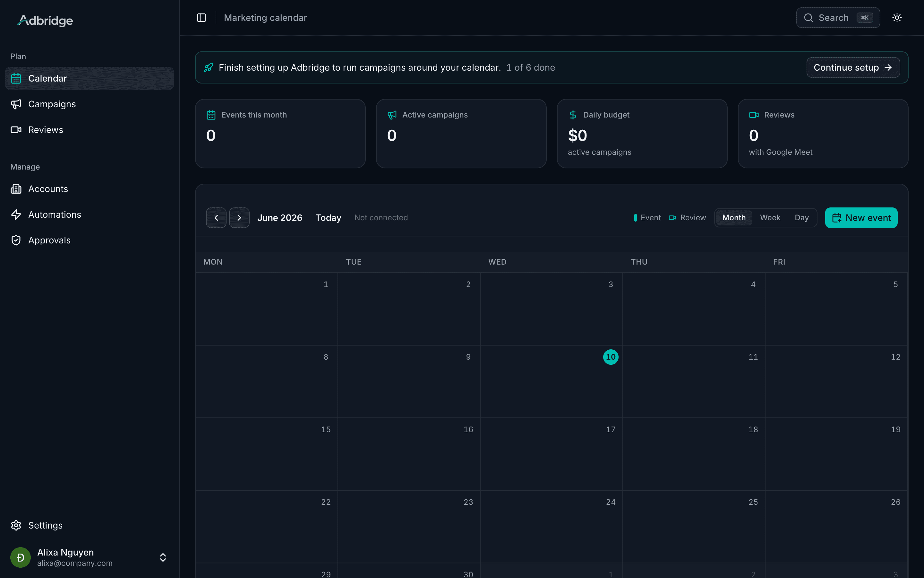Select June 1 day cell

(x=267, y=309)
